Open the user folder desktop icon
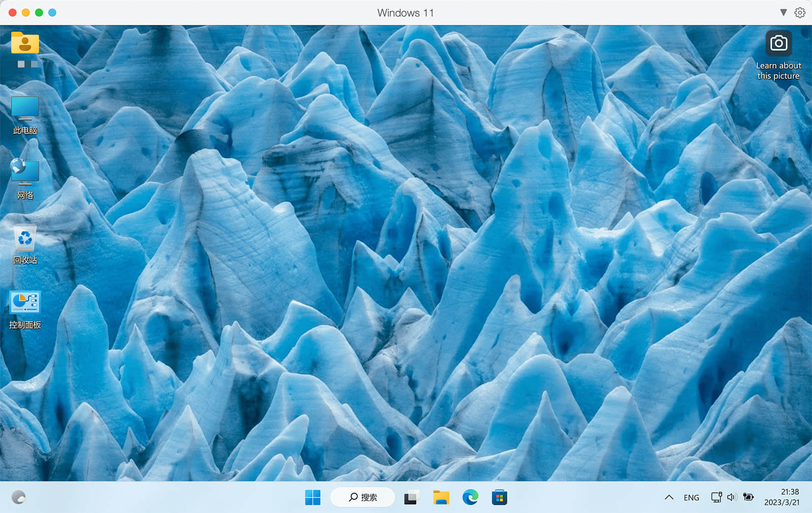Viewport: 812px width, 513px height. [x=25, y=44]
